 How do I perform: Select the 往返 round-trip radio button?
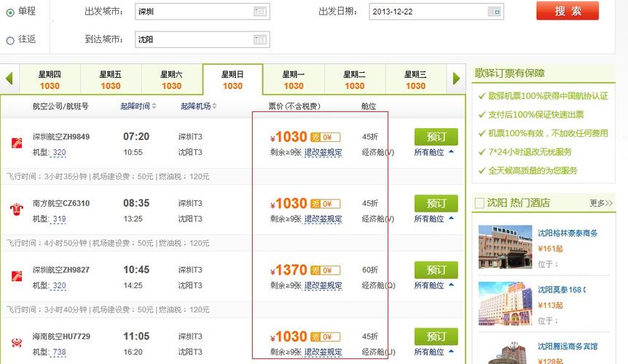click(x=10, y=40)
